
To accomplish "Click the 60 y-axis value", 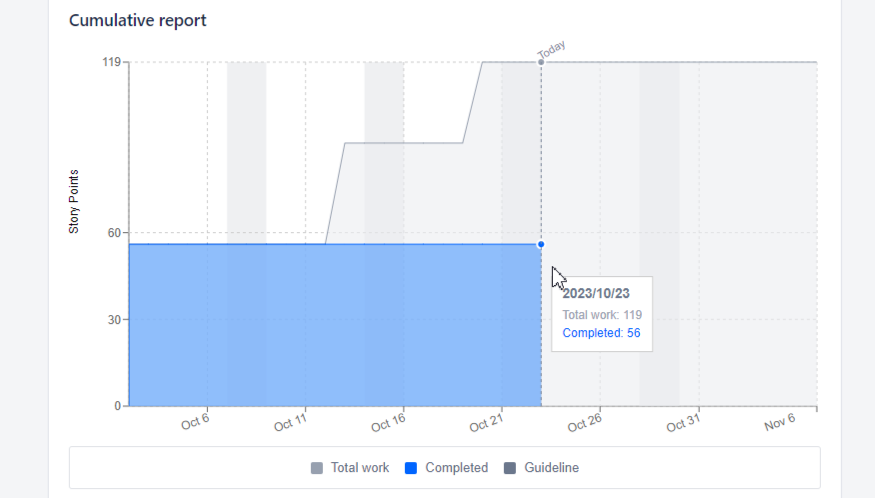I will pyautogui.click(x=114, y=233).
